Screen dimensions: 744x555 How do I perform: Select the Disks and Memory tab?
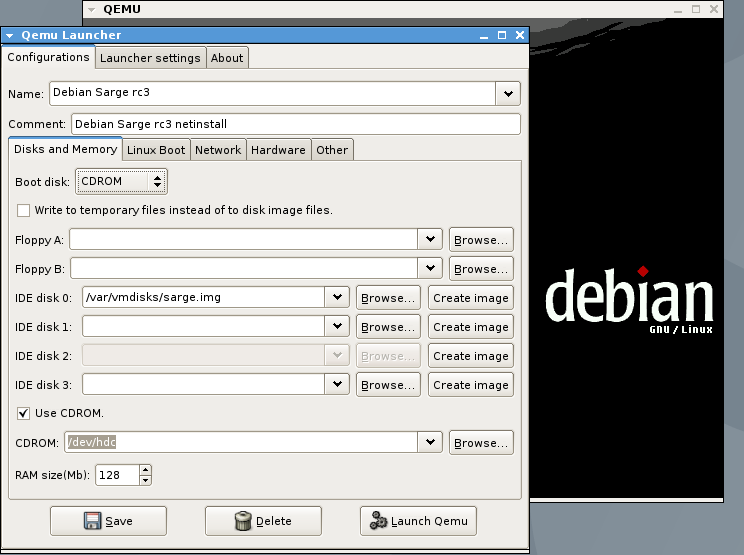[65, 149]
